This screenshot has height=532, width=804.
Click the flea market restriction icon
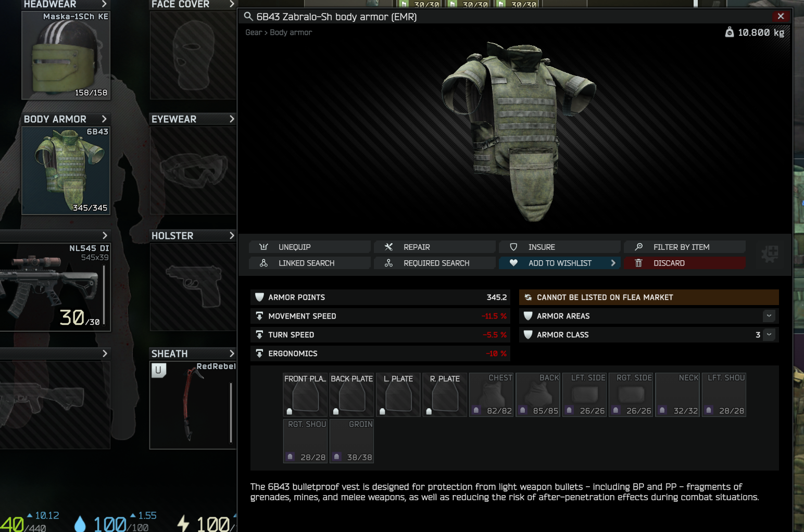tap(528, 297)
